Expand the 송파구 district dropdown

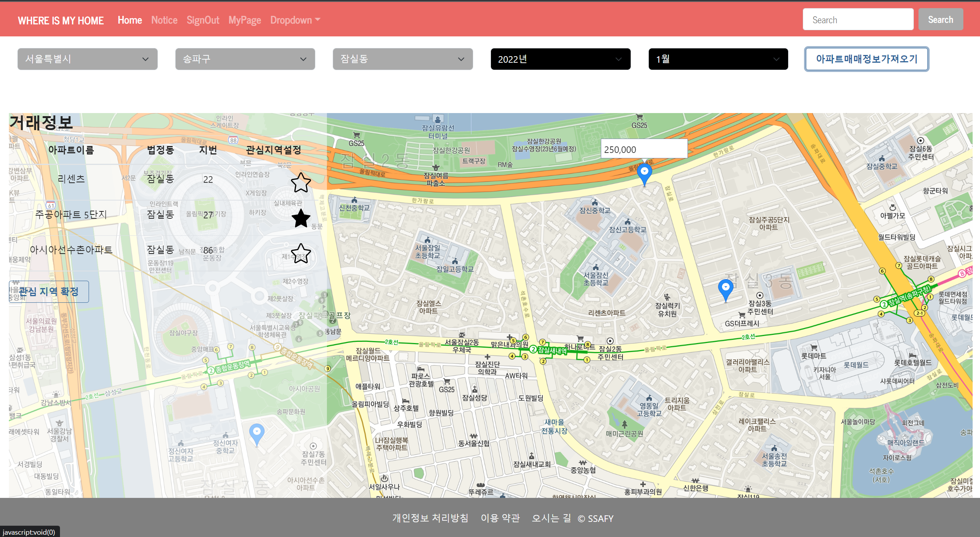tap(245, 59)
